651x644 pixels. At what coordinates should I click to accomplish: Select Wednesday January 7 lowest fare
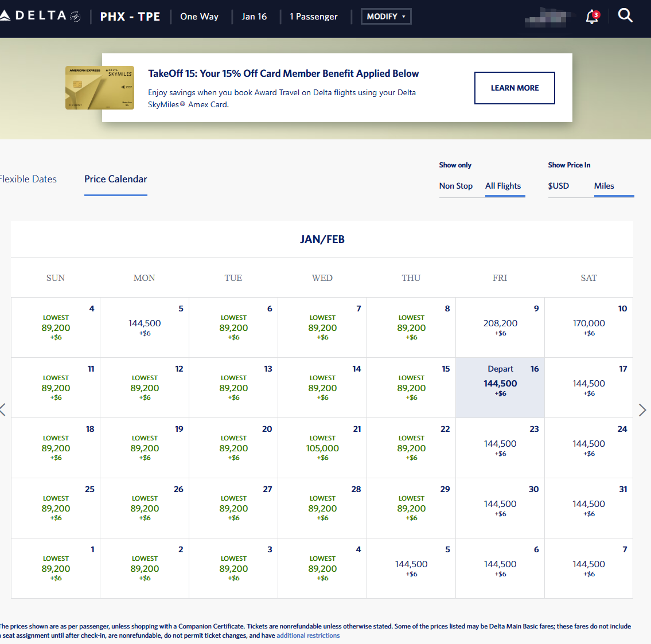point(322,327)
